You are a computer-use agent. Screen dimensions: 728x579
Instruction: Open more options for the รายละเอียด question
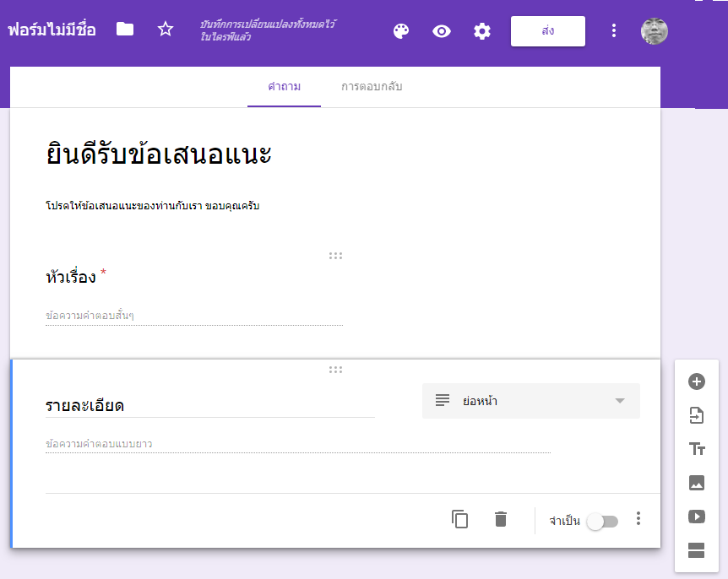tap(638, 519)
